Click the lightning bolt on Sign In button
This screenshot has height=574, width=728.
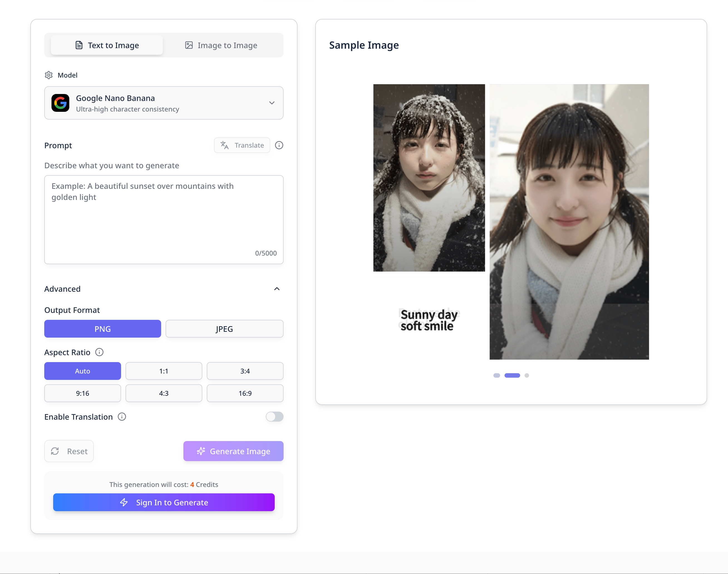(x=124, y=503)
